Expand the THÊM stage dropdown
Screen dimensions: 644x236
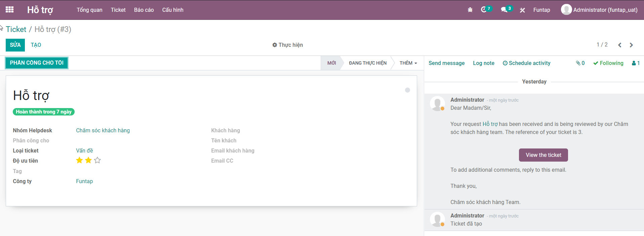pyautogui.click(x=408, y=63)
